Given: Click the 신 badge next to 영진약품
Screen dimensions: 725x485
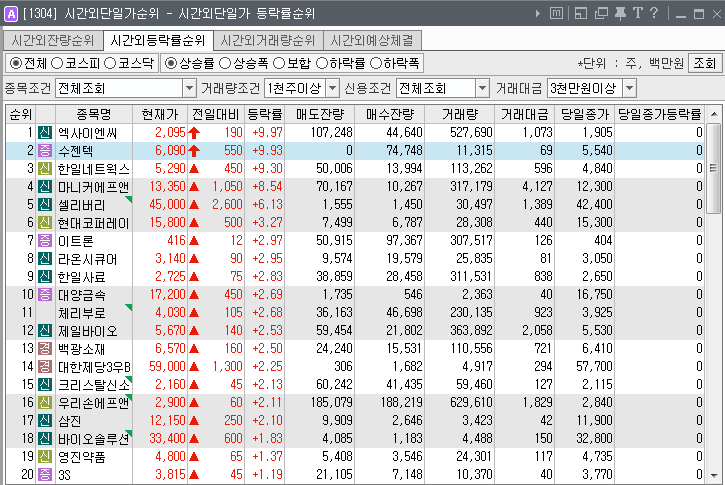Looking at the screenshot, I should click(x=45, y=456).
